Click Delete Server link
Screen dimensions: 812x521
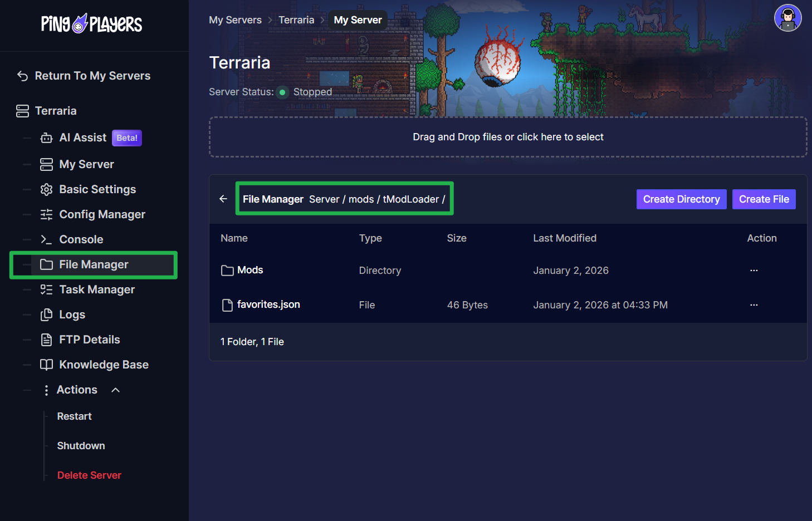(89, 475)
